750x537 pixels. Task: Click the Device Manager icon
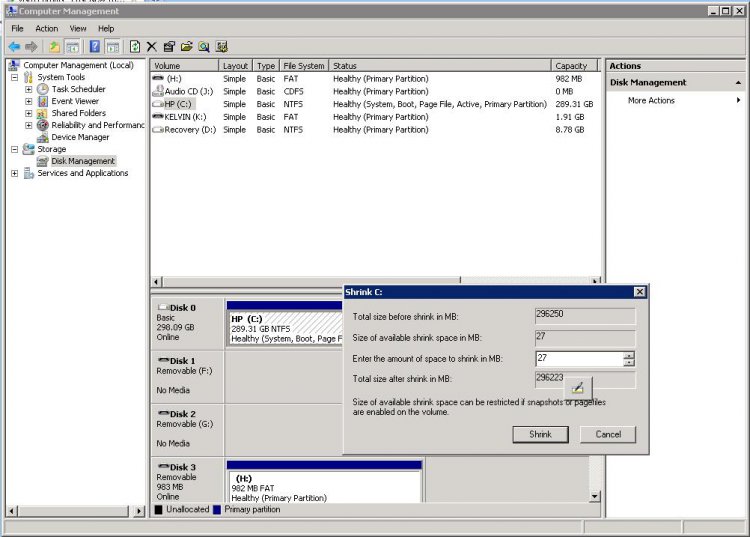click(x=43, y=137)
